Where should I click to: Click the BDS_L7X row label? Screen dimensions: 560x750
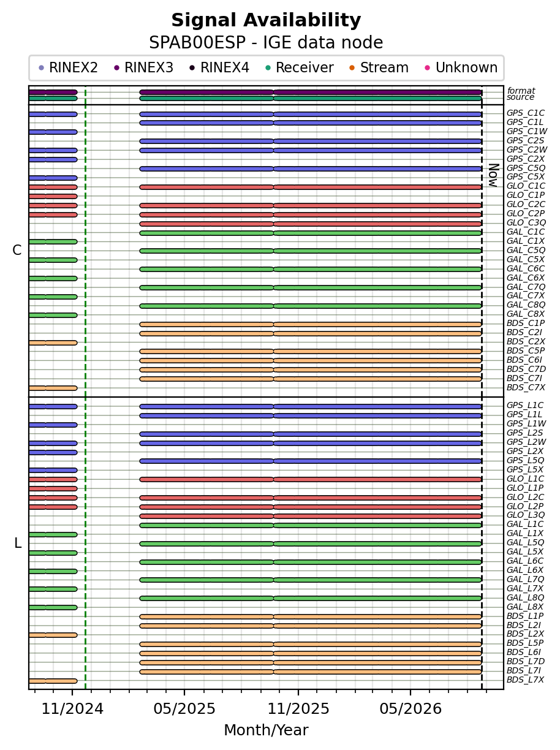pos(525,680)
